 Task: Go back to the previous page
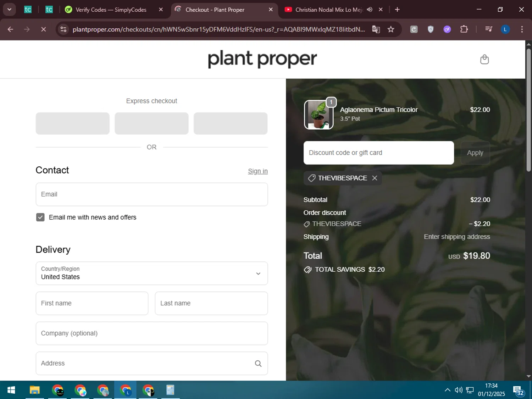pos(10,29)
